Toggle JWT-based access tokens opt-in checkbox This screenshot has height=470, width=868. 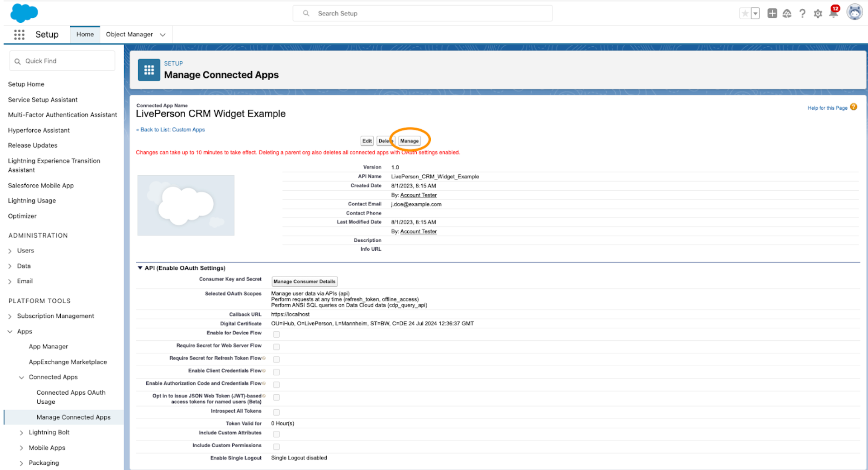[276, 397]
